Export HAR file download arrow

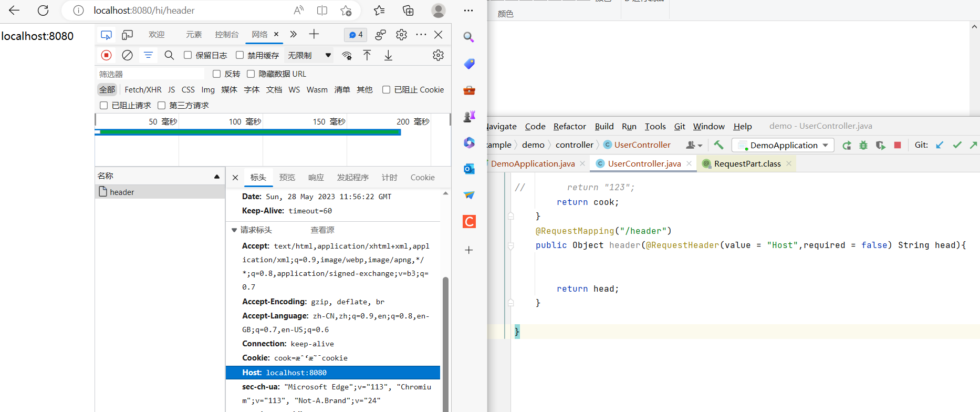click(388, 55)
